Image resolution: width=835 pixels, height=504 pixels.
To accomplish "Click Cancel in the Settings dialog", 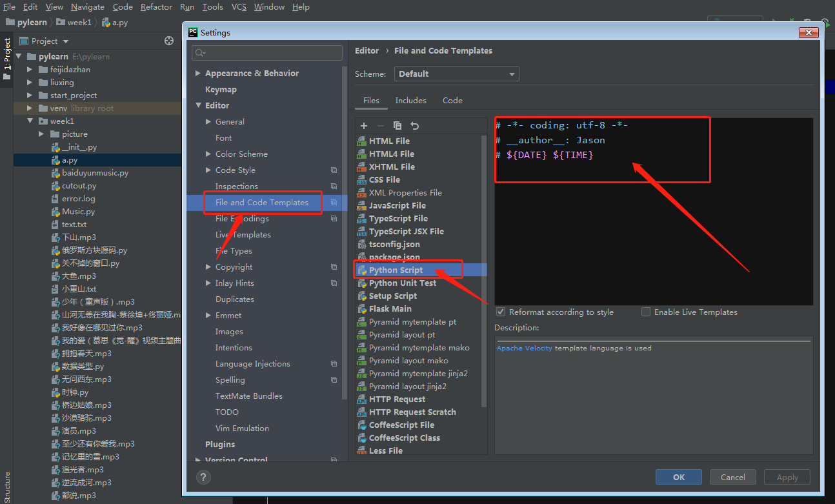I will pyautogui.click(x=733, y=477).
